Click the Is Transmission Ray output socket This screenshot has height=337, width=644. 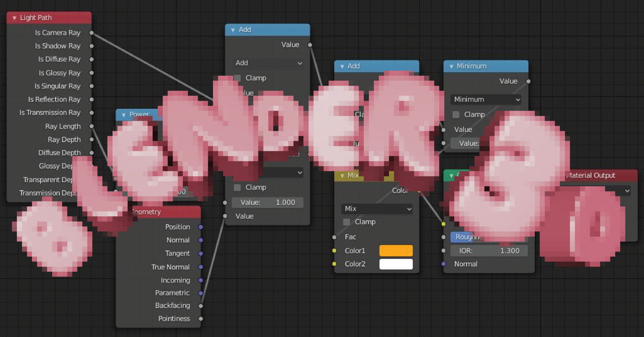coord(92,113)
